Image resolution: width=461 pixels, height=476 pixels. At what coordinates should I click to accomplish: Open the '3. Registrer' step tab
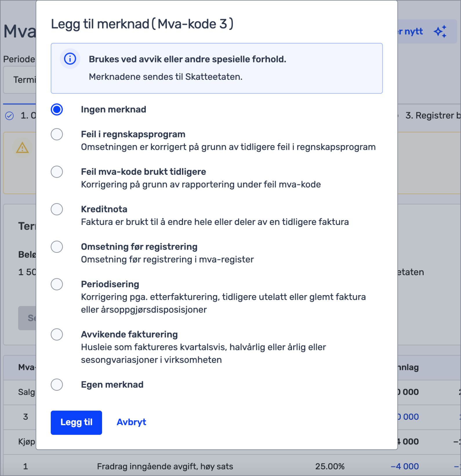(x=432, y=116)
